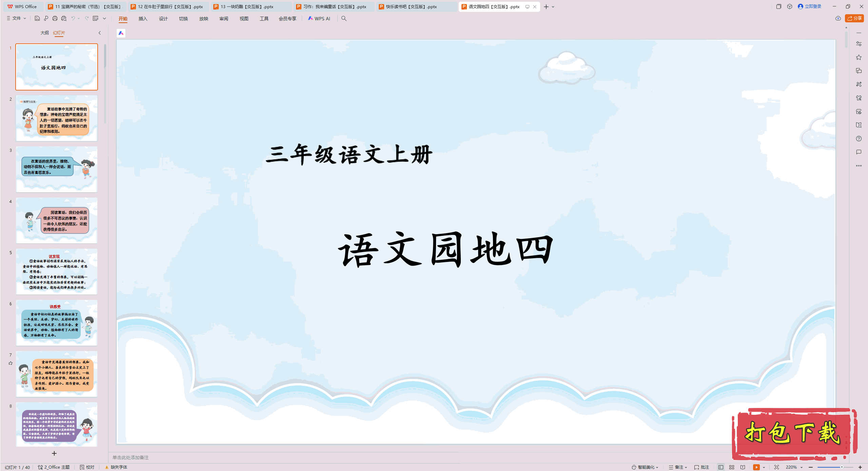Screen dimensions: 868x471
Task: Open the 文件 menu dropdown
Action: click(x=16, y=19)
